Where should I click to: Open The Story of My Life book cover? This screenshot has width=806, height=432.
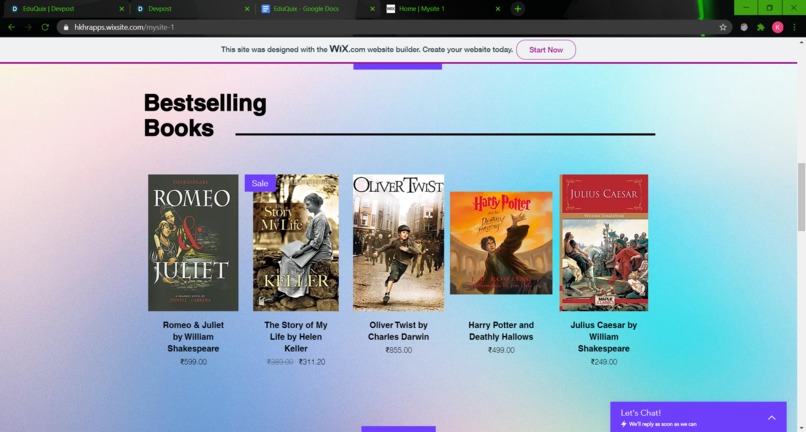[296, 243]
